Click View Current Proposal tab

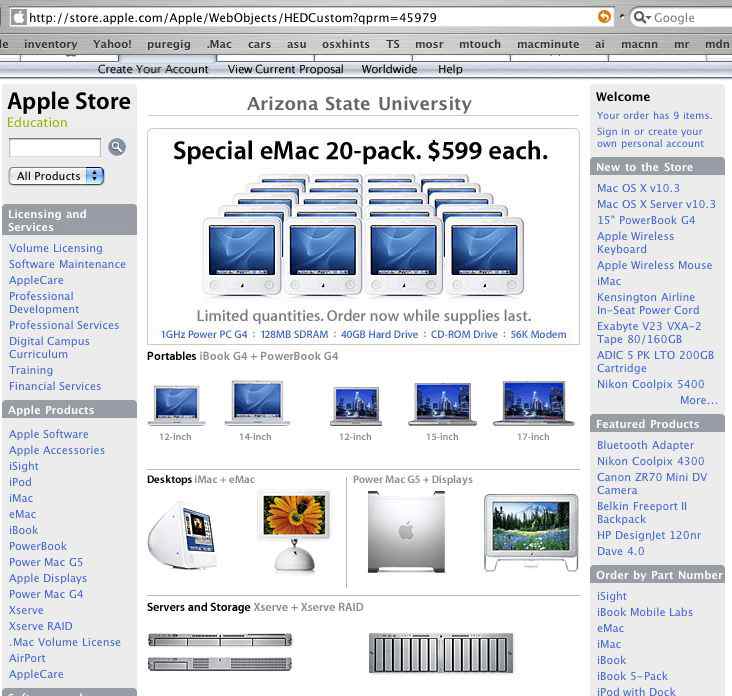pos(285,69)
